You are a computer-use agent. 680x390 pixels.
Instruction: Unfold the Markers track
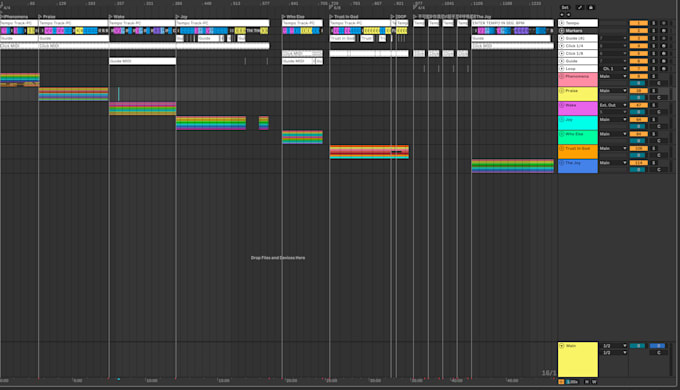[562, 31]
